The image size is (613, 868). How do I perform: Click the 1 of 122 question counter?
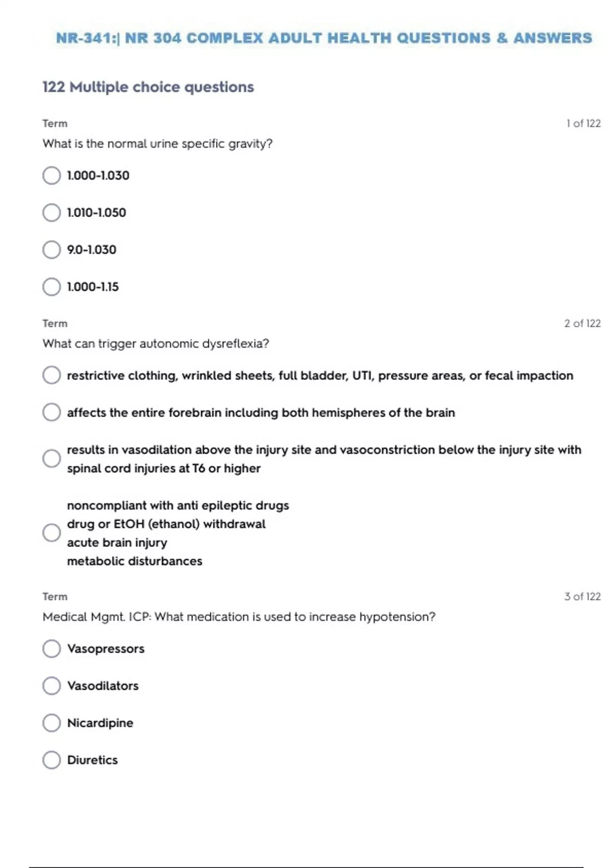tap(583, 124)
